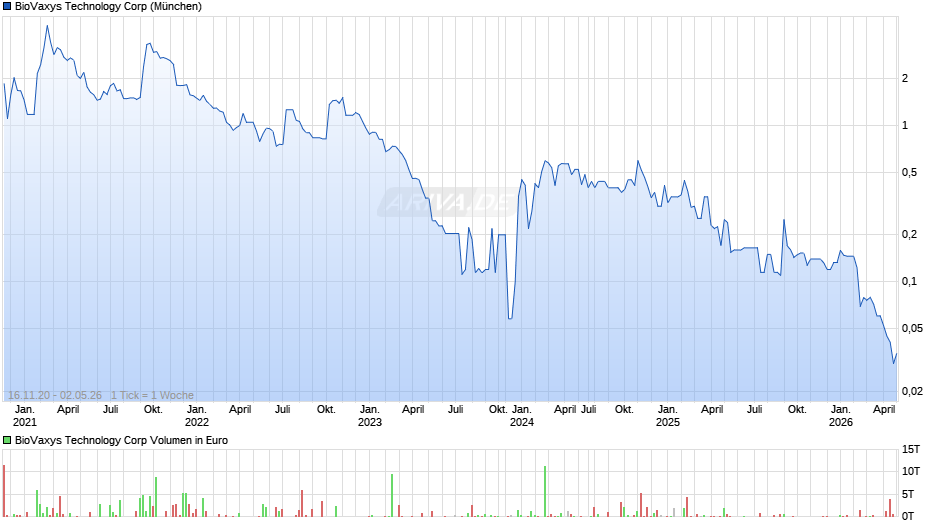Image resolution: width=940 pixels, height=526 pixels.
Task: Click the 'Jan. 2021' time axis label
Action: 25,416
